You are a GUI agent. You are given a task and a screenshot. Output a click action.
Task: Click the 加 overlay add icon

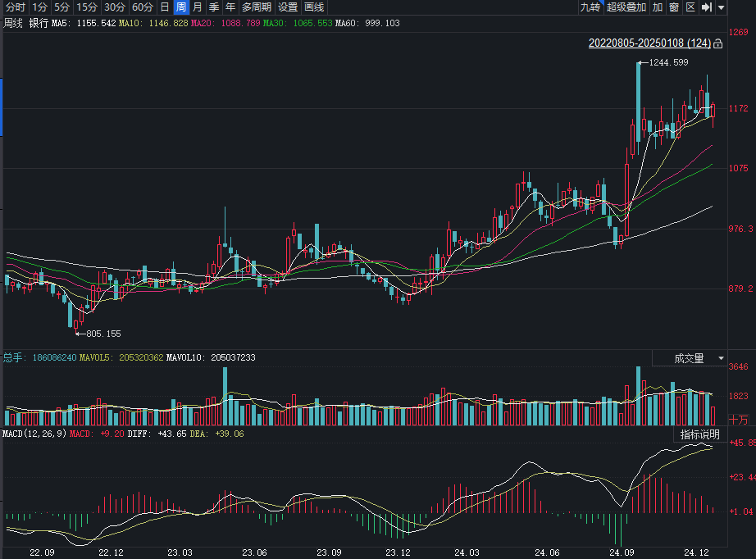click(x=658, y=7)
